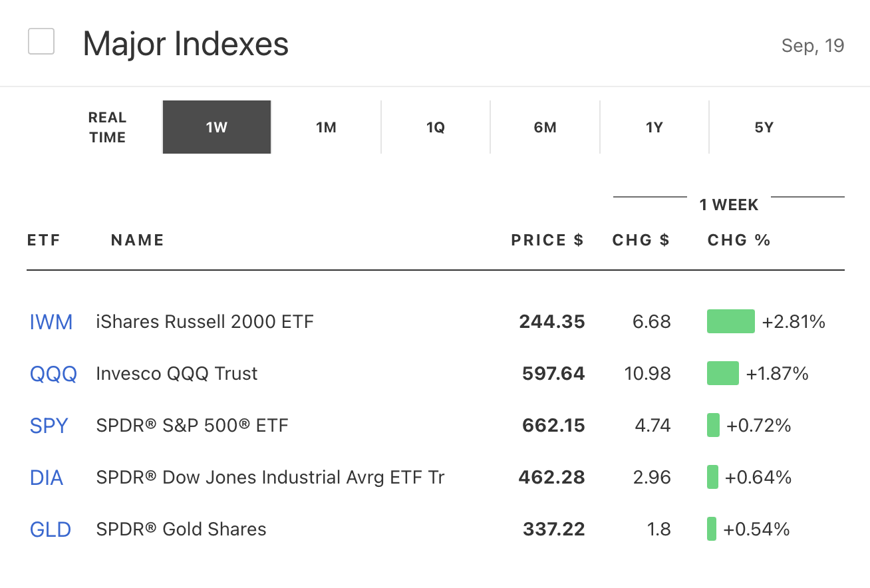Click the Major Indexes heading
The height and width of the screenshot is (588, 870).
[186, 44]
